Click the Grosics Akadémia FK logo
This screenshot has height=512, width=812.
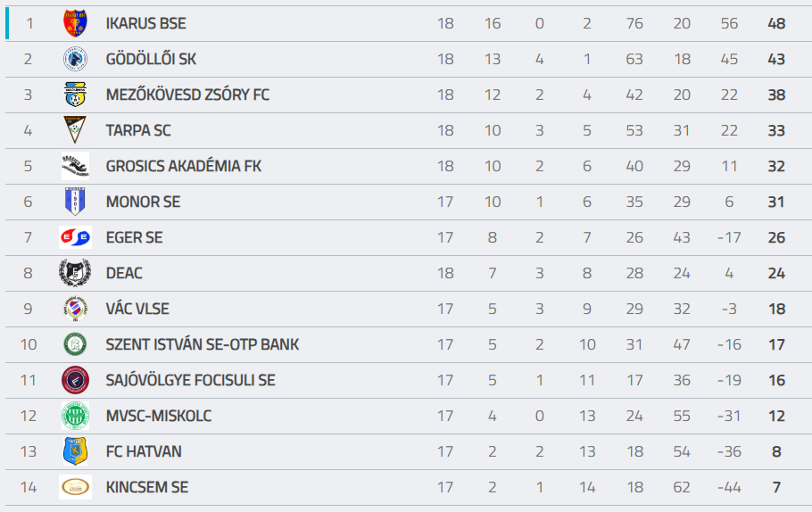(x=75, y=166)
